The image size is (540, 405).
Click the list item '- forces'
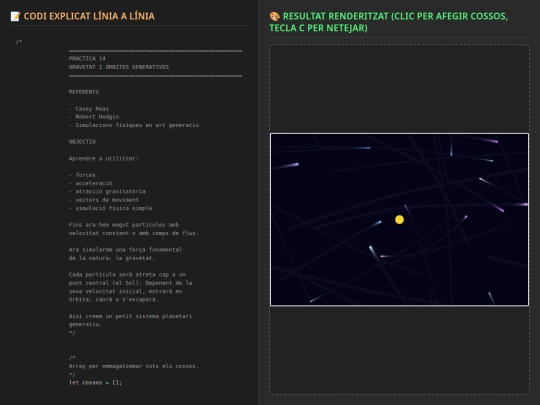point(82,175)
